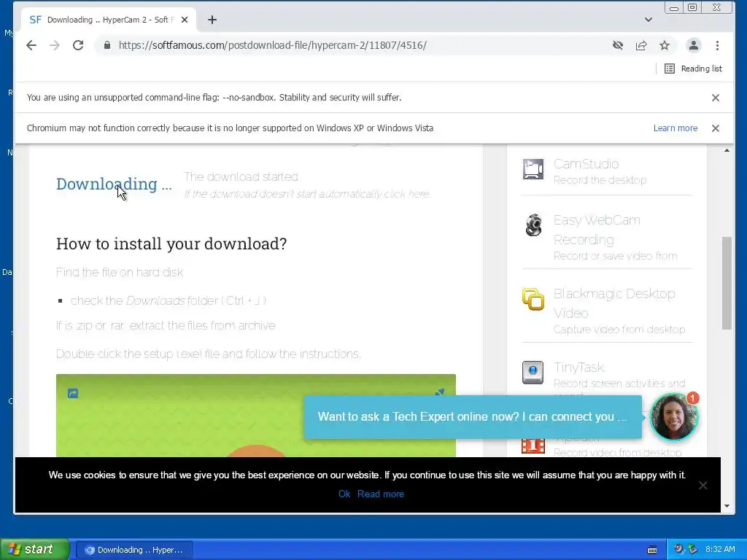Image resolution: width=747 pixels, height=560 pixels.
Task: Reload the current page
Action: [x=78, y=45]
